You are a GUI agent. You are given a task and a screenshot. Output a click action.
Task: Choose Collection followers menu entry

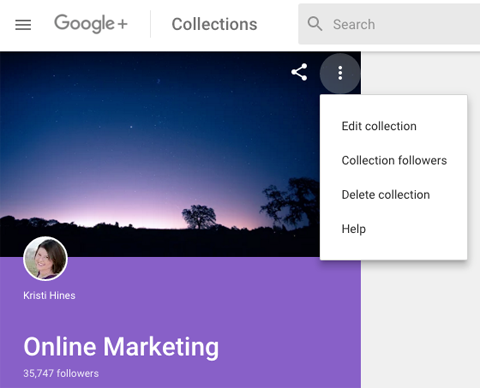click(x=393, y=160)
